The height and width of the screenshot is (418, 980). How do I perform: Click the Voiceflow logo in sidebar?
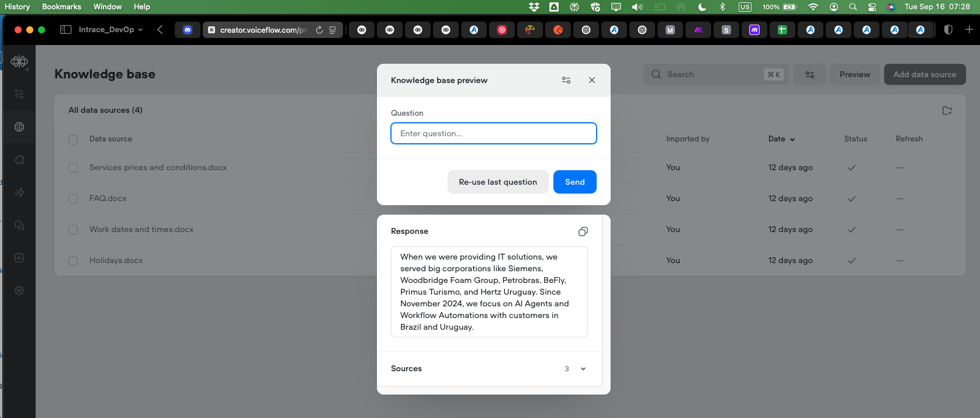tap(19, 61)
